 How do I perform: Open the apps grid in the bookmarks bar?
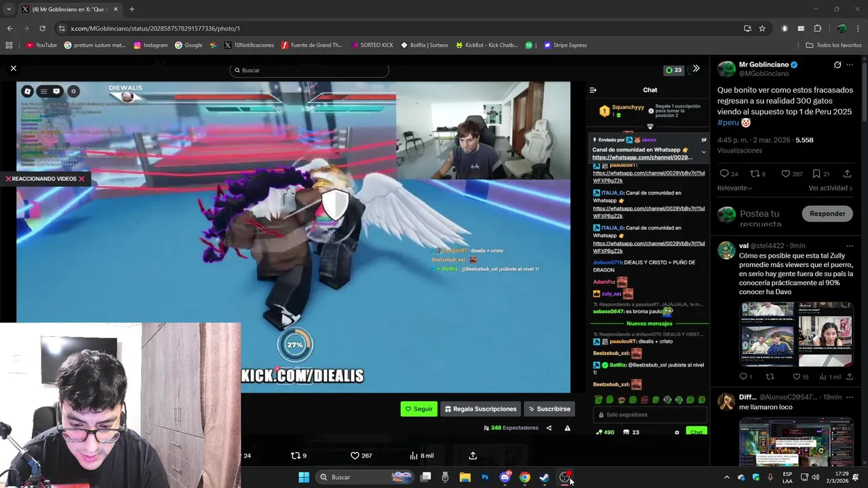(x=9, y=45)
